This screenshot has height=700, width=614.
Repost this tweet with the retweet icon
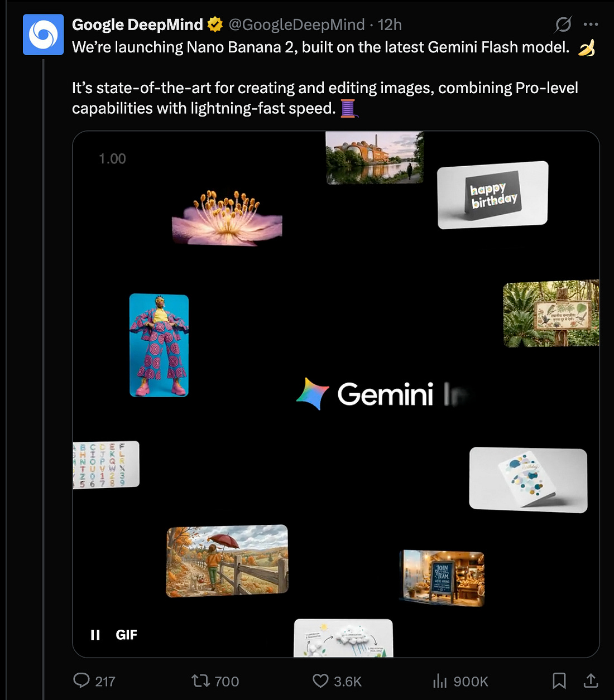tap(200, 680)
